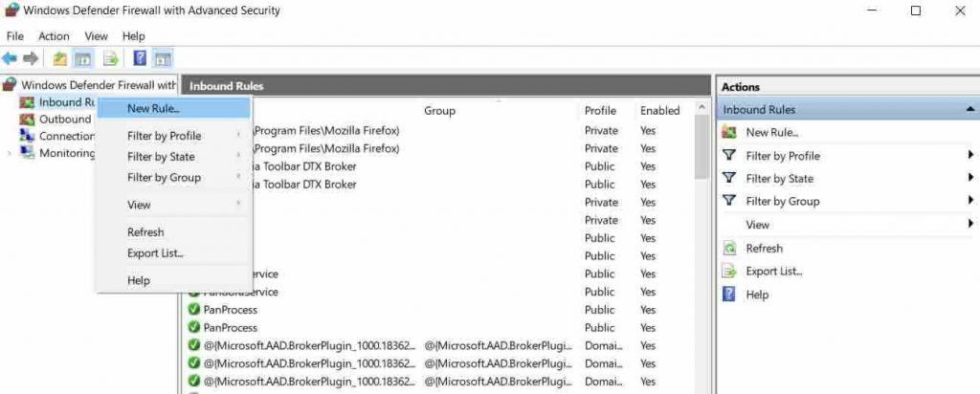Open Filter by Profile in context menu
Viewport: 980px width, 394px height.
[x=174, y=136]
